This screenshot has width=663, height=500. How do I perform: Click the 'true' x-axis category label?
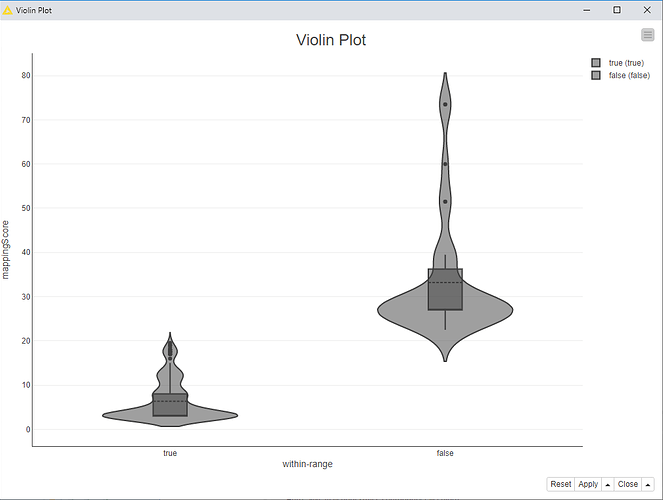coord(170,453)
